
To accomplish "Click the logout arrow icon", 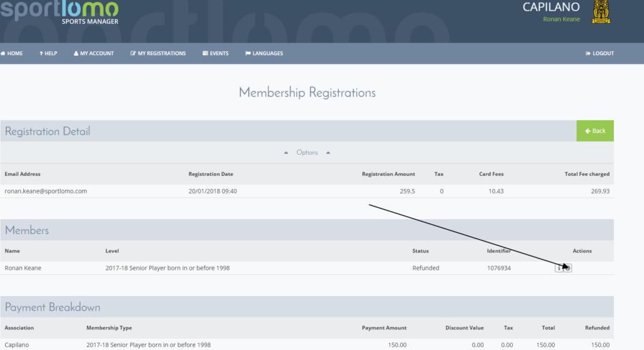I will click(x=588, y=53).
